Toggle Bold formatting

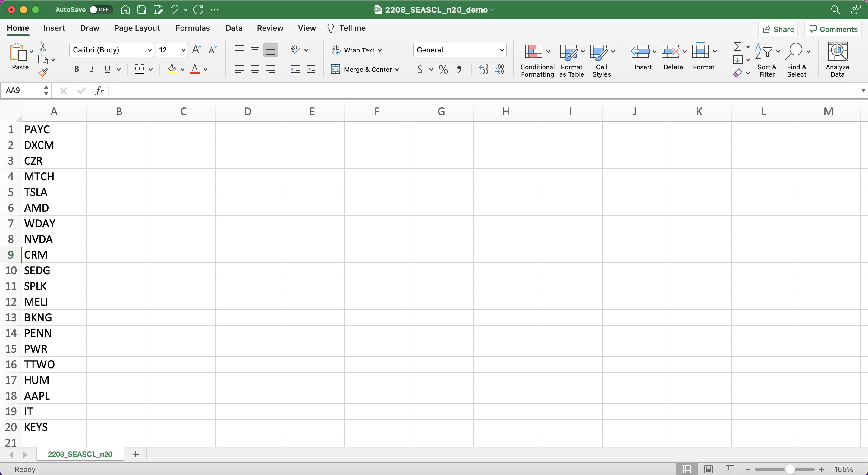pos(77,69)
